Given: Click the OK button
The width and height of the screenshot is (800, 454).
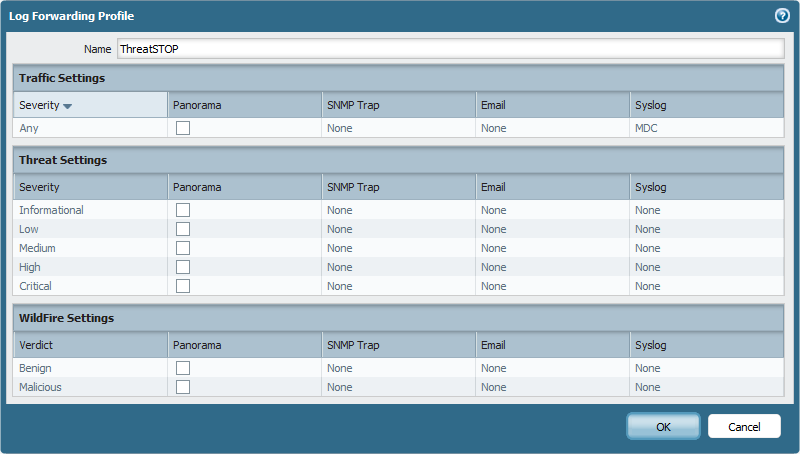Looking at the screenshot, I should click(663, 426).
